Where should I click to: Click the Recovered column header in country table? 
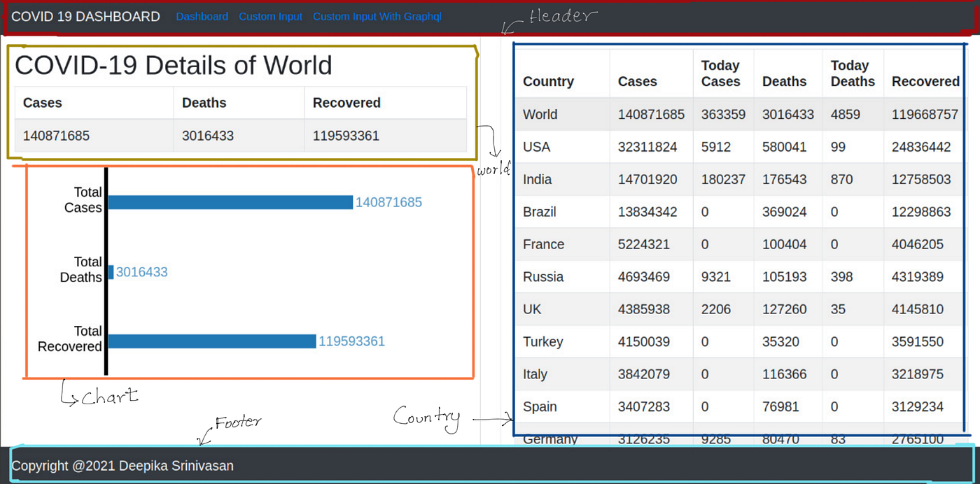click(925, 82)
